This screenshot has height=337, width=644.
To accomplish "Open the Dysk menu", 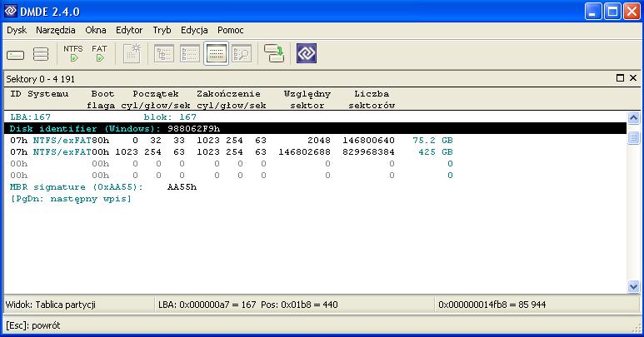I will coord(17,30).
